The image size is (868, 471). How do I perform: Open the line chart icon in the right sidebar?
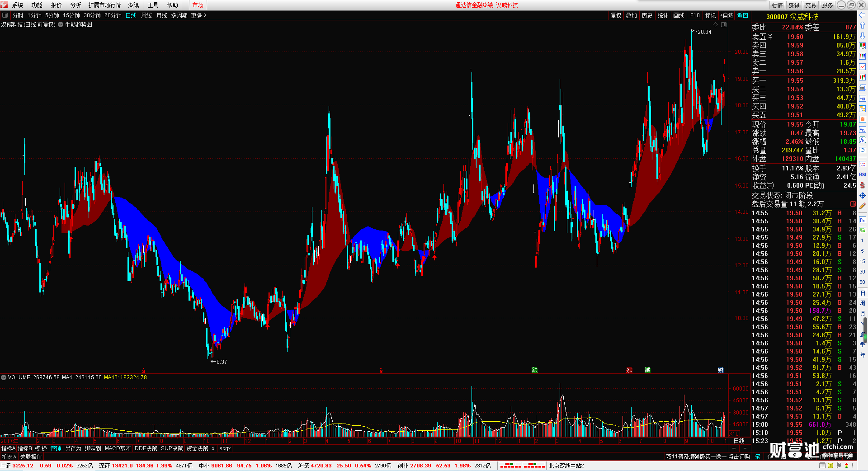pyautogui.click(x=863, y=67)
